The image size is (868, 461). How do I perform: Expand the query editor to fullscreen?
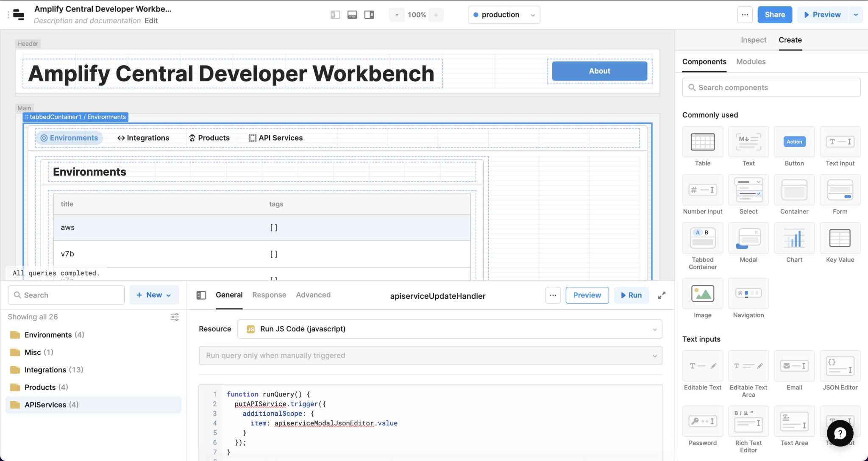[x=662, y=295]
